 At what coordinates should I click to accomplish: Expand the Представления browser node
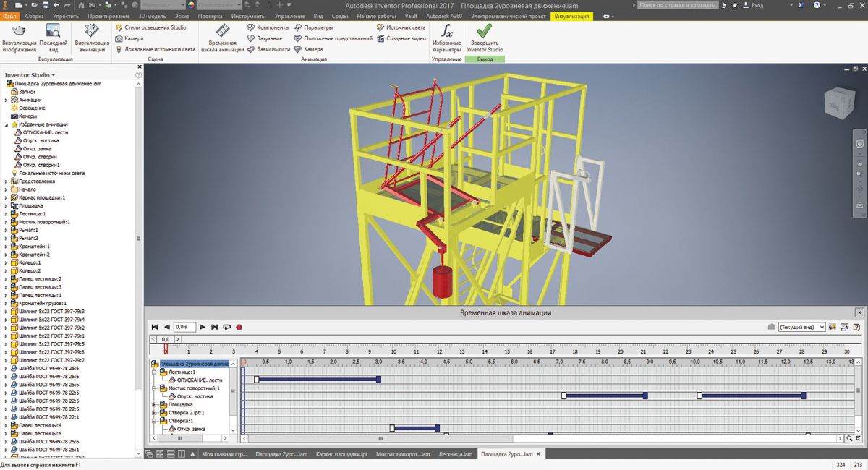pos(7,181)
